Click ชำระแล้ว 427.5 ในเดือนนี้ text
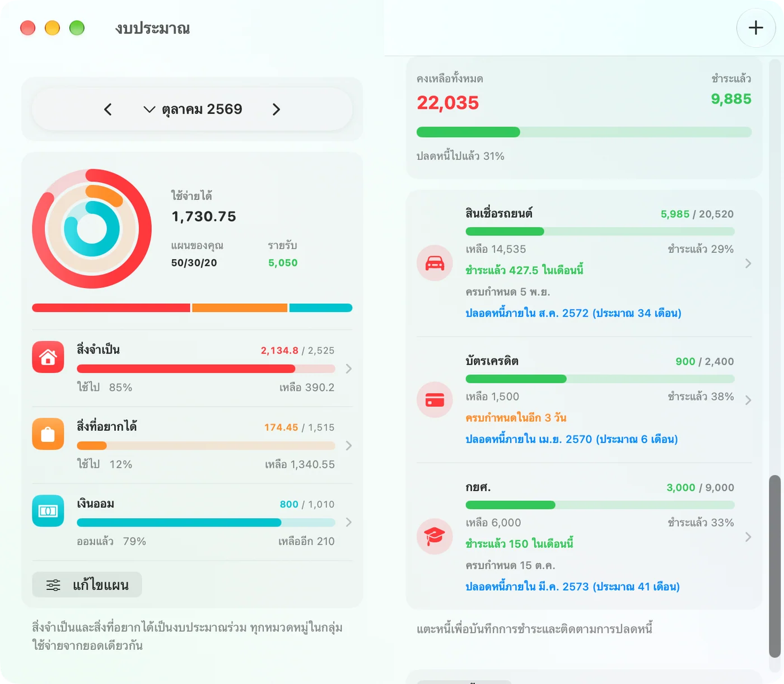The width and height of the screenshot is (784, 684). 524,270
